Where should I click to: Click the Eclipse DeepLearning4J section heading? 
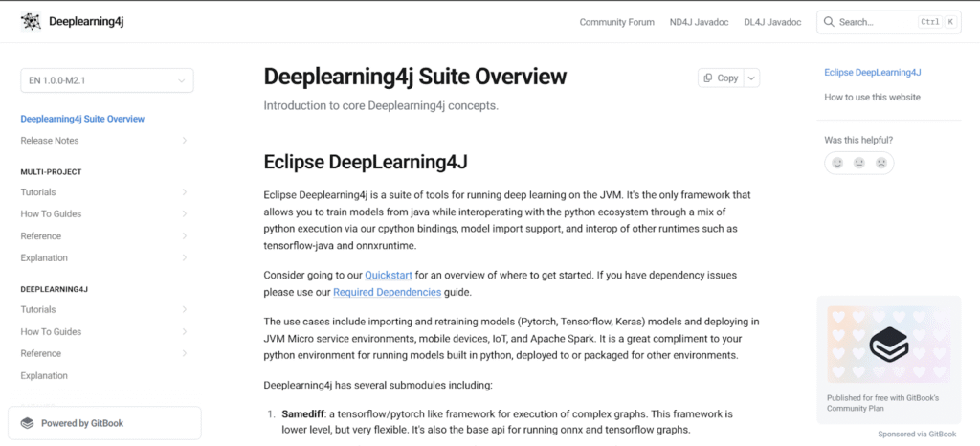(x=366, y=162)
